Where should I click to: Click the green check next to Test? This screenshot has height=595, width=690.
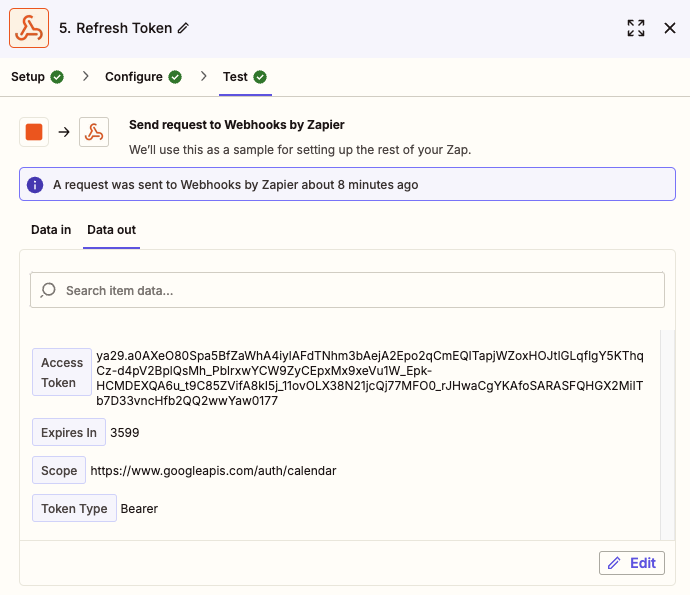pyautogui.click(x=260, y=77)
